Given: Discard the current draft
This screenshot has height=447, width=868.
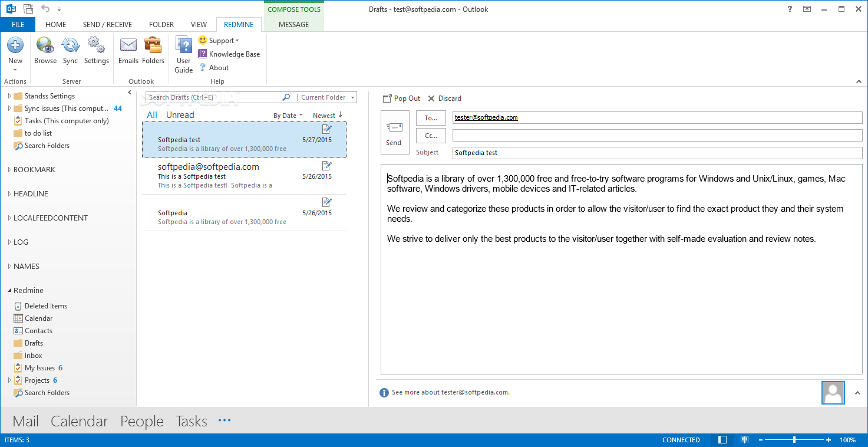Looking at the screenshot, I should (x=444, y=98).
